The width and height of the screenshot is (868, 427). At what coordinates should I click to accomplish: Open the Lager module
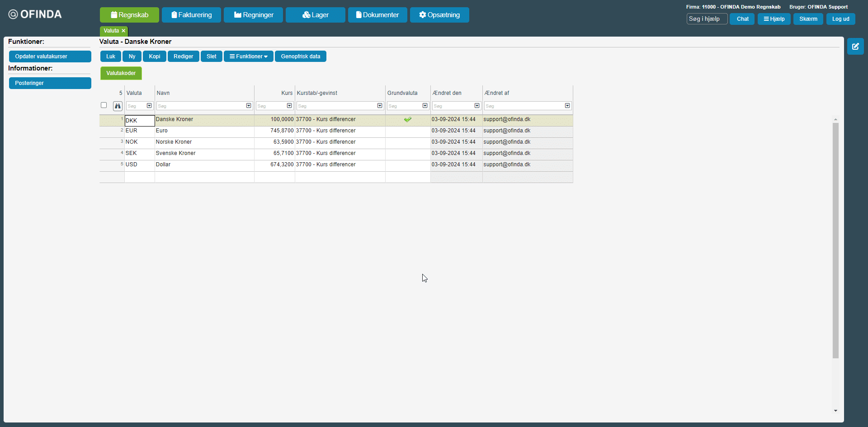[x=315, y=15]
